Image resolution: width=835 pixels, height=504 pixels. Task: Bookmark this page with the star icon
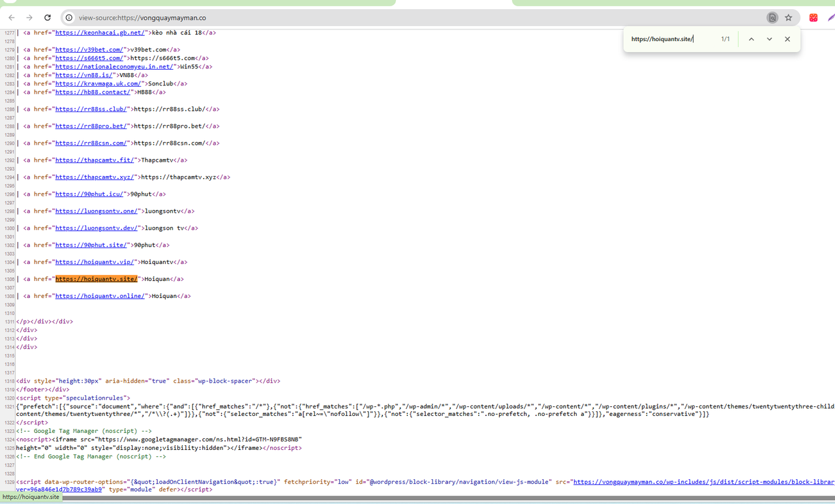(788, 18)
